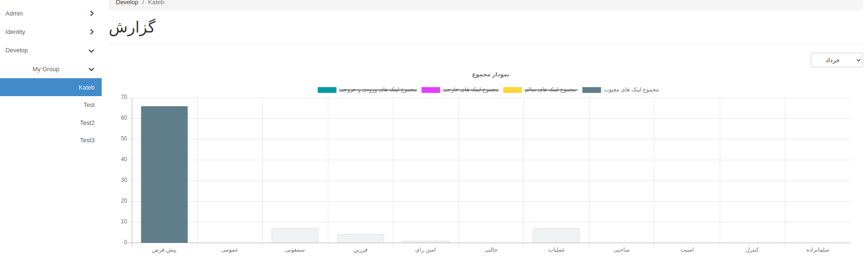Click the امین رای axis label
The height and width of the screenshot is (270, 868).
[x=426, y=250]
